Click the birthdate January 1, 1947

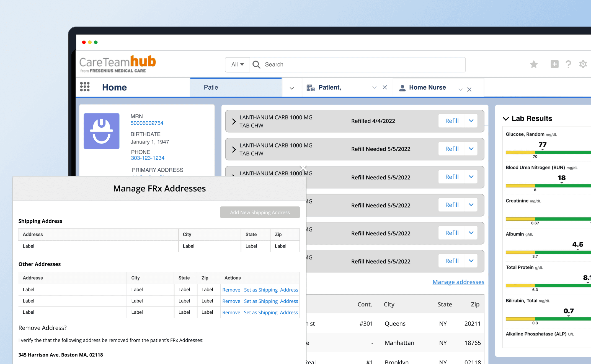[150, 142]
